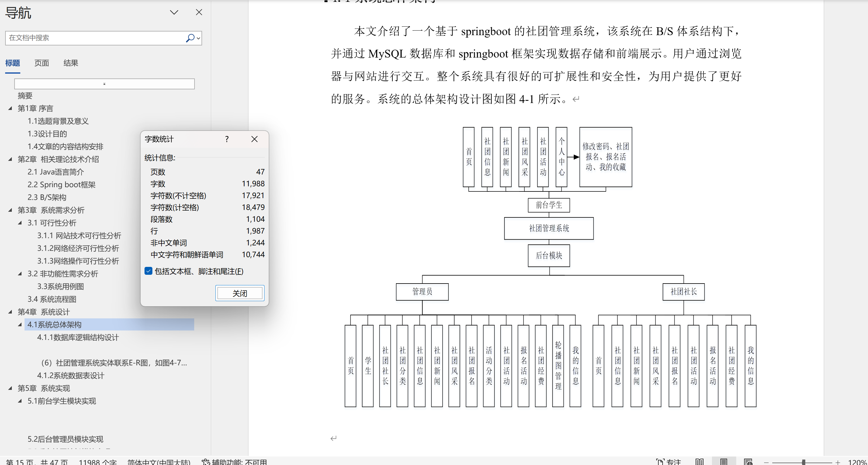
Task: Collapse the 4.1系统总体架构 heading
Action: coord(20,324)
